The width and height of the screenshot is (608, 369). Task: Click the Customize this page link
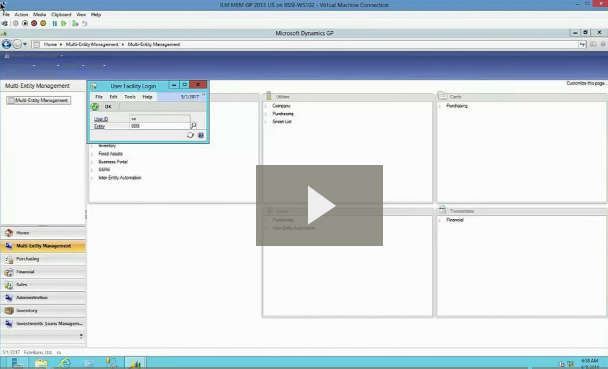point(586,83)
